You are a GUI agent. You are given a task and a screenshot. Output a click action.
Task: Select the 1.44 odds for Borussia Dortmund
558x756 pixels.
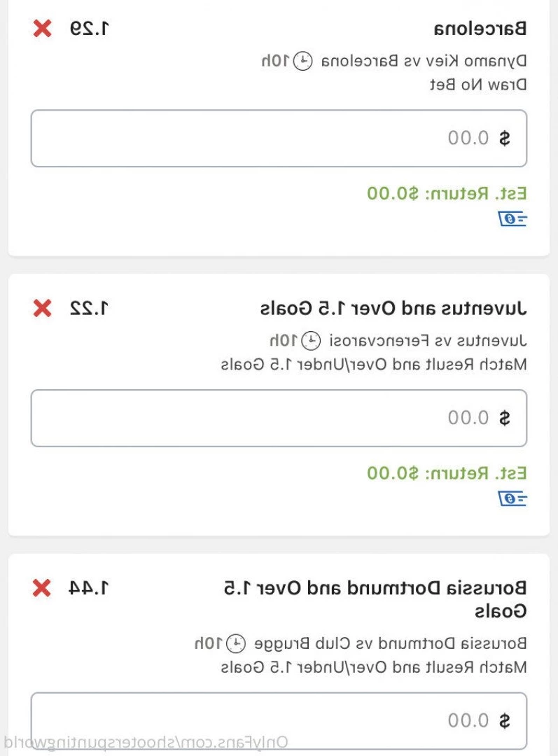(89, 588)
